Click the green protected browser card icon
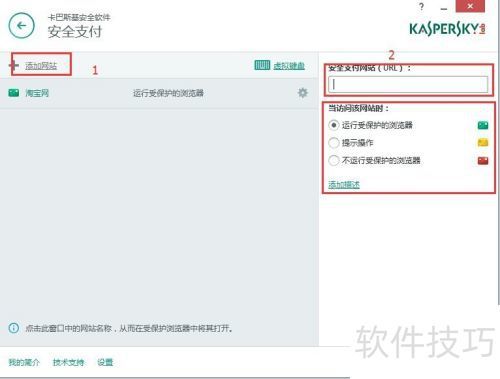This screenshot has height=379, width=500. [x=483, y=125]
